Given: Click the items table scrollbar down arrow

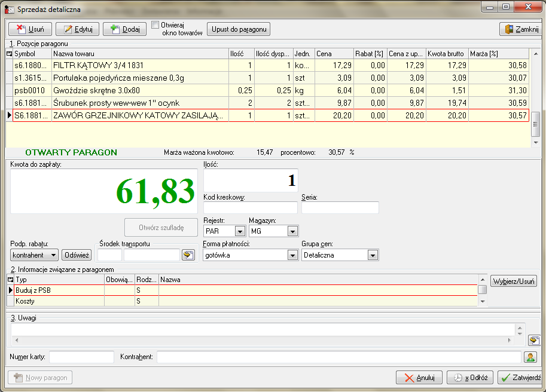Looking at the screenshot, I should [536, 143].
